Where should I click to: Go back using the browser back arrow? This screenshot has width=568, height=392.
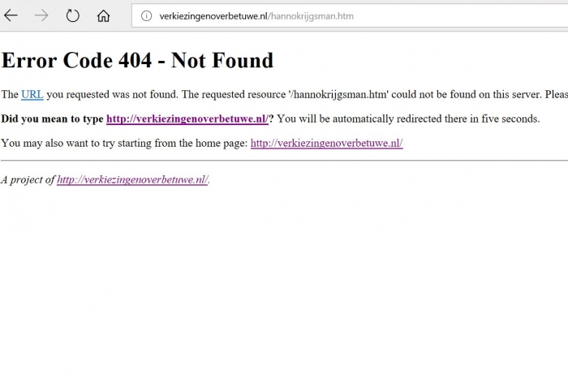pos(11,15)
